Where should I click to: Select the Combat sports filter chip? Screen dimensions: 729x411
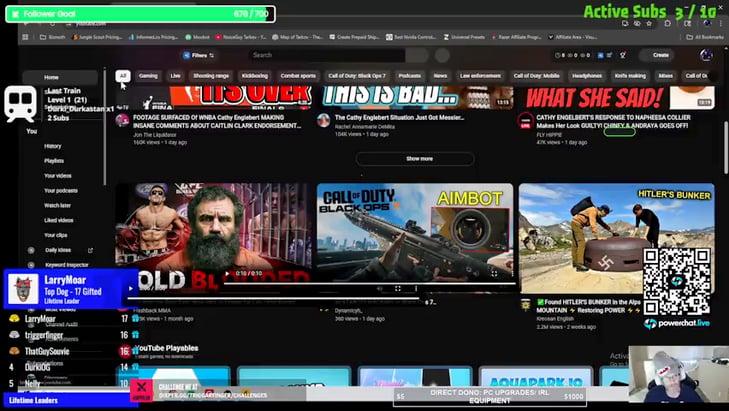coord(298,76)
